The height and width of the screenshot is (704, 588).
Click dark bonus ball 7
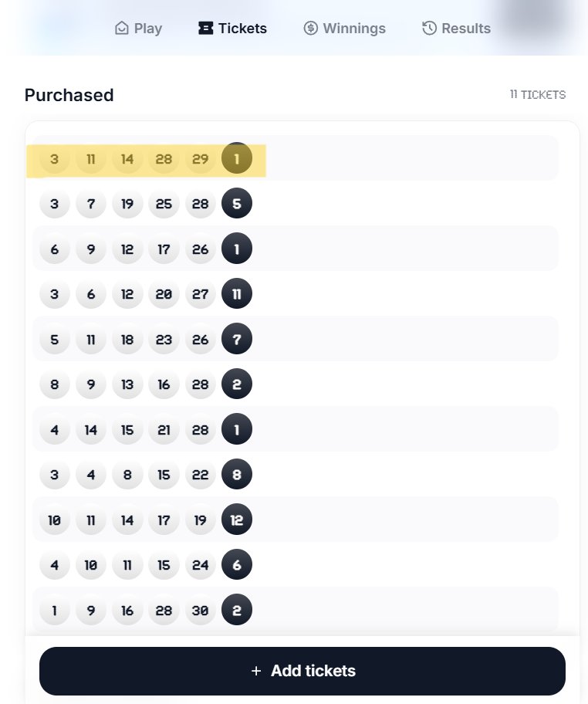pos(237,339)
